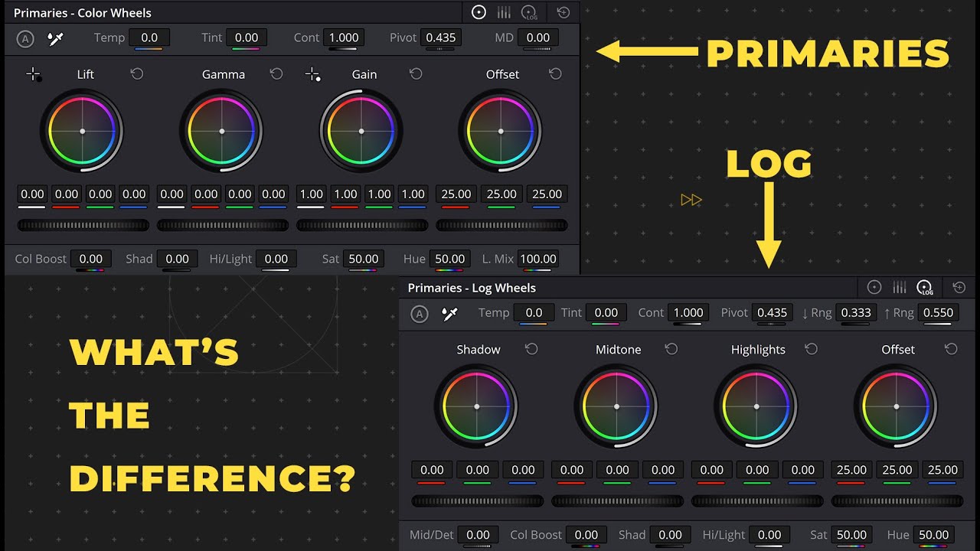Click the Shadow color wheel

(x=476, y=406)
